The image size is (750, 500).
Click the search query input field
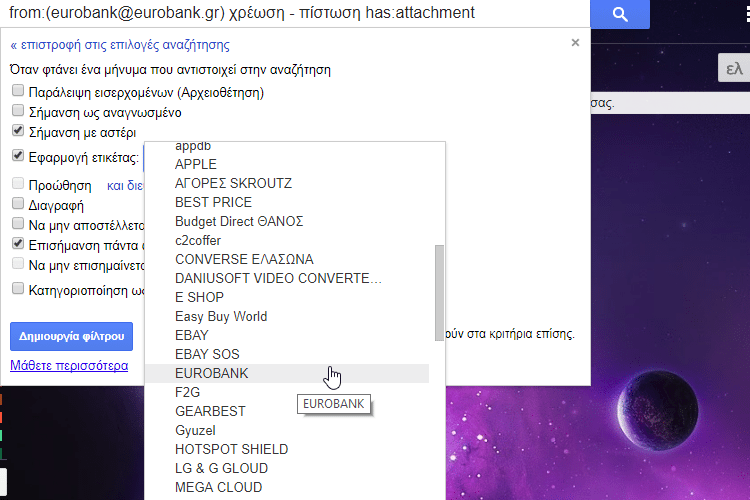coord(295,13)
